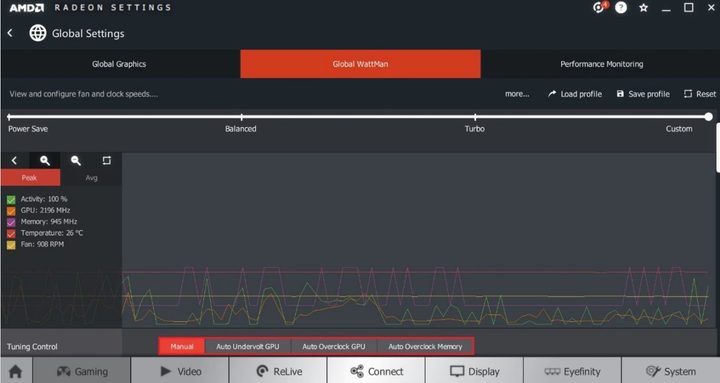Select Auto Overclock GPU
The width and height of the screenshot is (720, 383).
point(334,346)
